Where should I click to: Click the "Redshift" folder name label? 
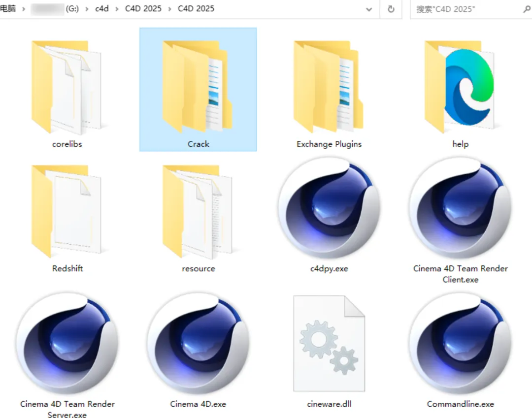[x=67, y=268]
